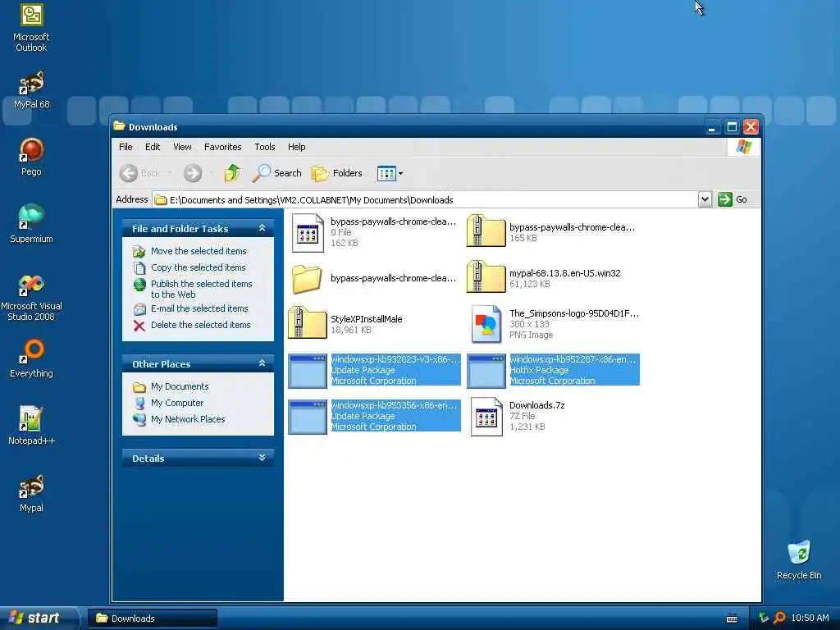
Task: Go up one folder level
Action: (x=231, y=173)
